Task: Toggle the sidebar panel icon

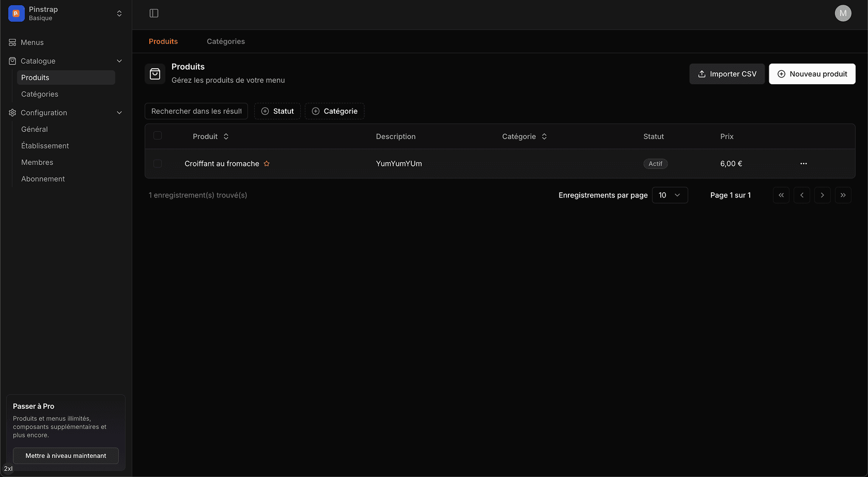Action: pos(154,13)
